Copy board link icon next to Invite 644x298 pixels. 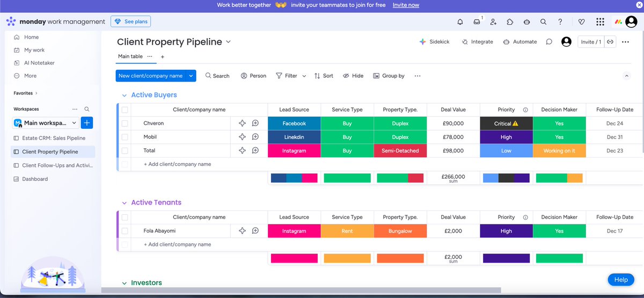[x=610, y=42]
